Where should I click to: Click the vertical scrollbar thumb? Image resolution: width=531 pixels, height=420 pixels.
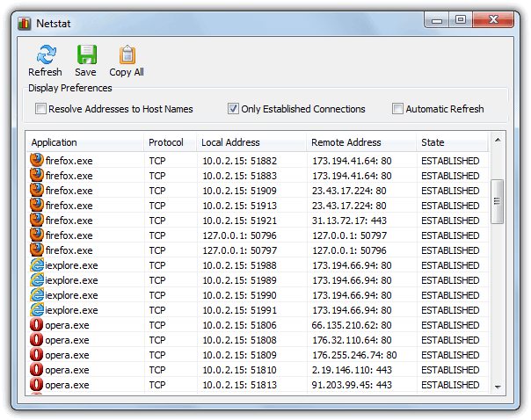[x=497, y=201]
